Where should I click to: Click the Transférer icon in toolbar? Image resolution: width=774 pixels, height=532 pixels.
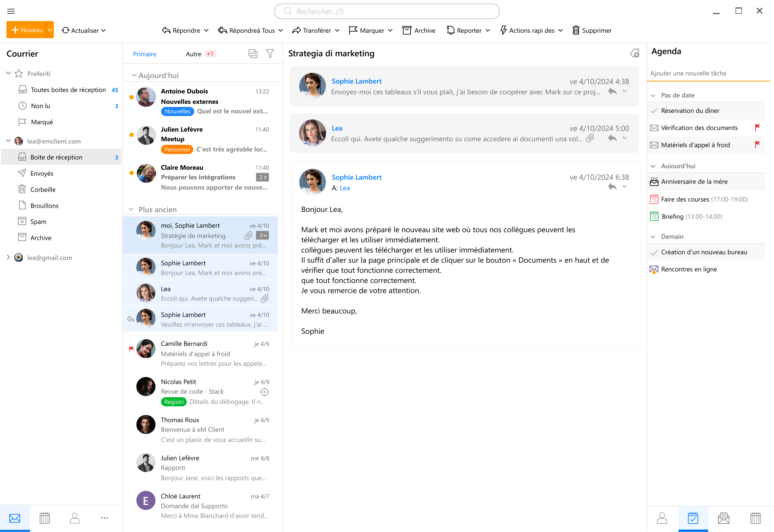(295, 30)
